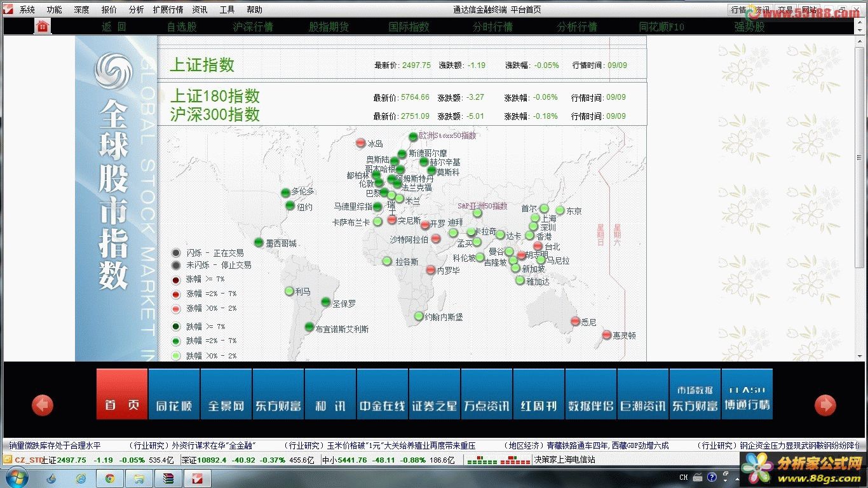Select the 拉各斯 marker on the map
The image size is (868, 488).
[x=387, y=261]
